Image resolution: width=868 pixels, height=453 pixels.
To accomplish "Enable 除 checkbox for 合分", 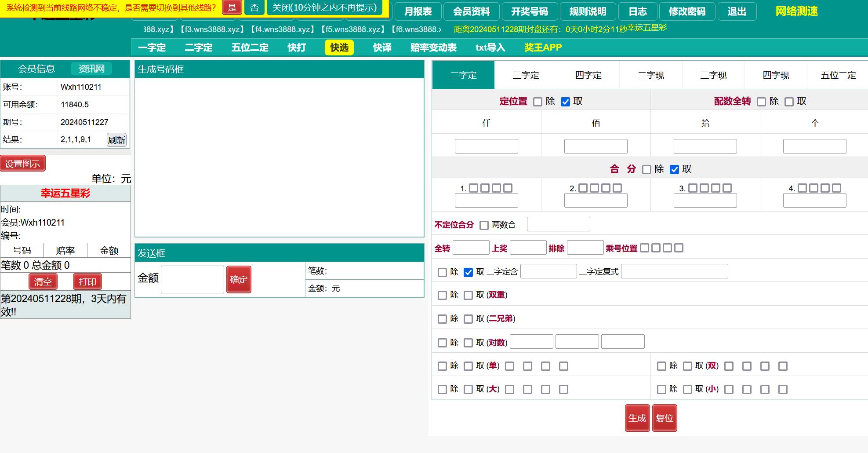I will point(646,170).
